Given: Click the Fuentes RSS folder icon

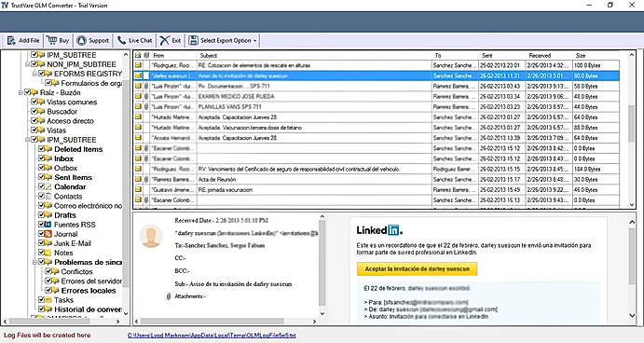Looking at the screenshot, I should tap(48, 225).
